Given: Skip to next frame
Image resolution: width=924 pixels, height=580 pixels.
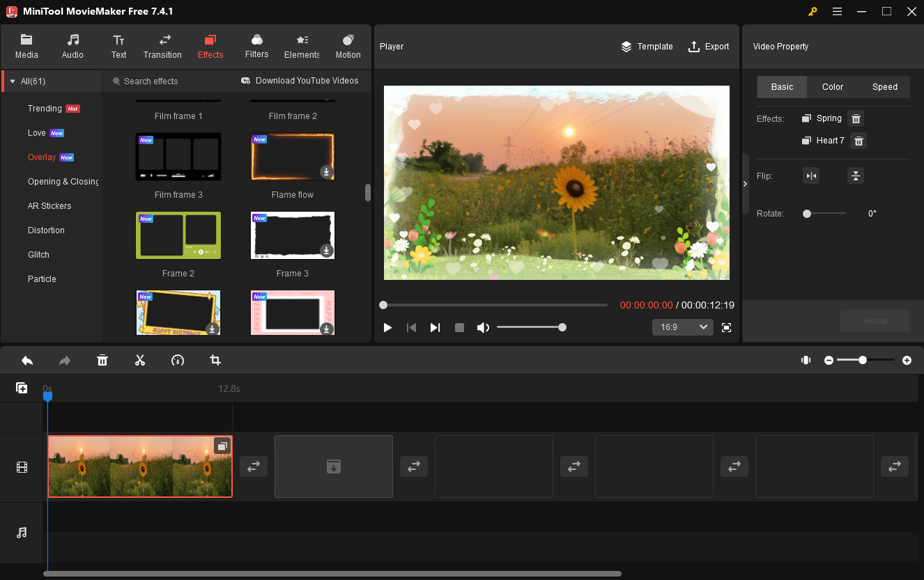Looking at the screenshot, I should [x=435, y=327].
